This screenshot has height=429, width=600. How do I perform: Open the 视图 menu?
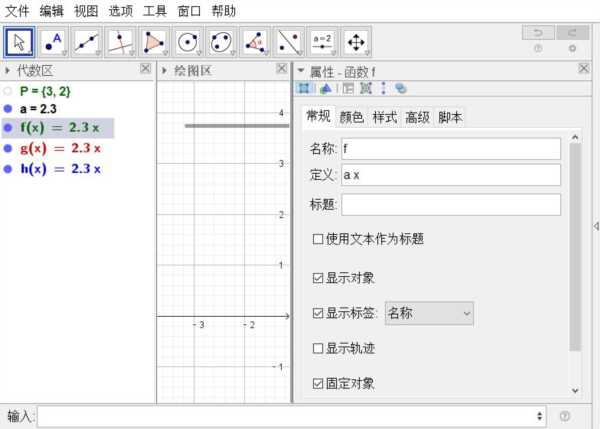(x=86, y=11)
